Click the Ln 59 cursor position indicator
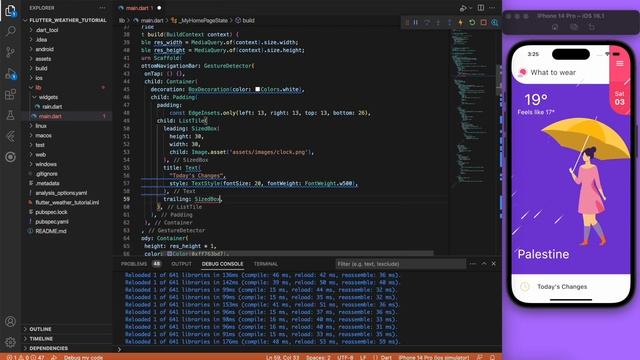Screen dimensions: 640x360 (282, 357)
